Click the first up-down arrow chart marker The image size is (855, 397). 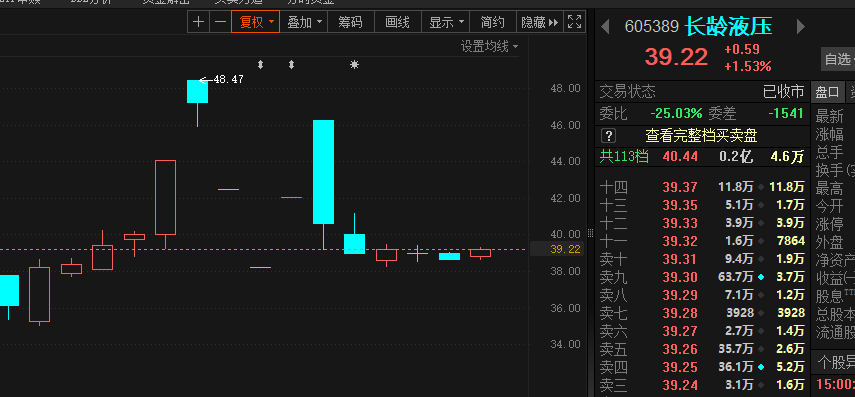click(x=261, y=65)
